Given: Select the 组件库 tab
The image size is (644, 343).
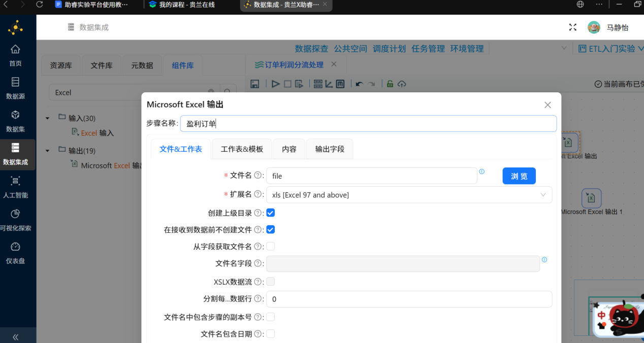Looking at the screenshot, I should [x=183, y=65].
